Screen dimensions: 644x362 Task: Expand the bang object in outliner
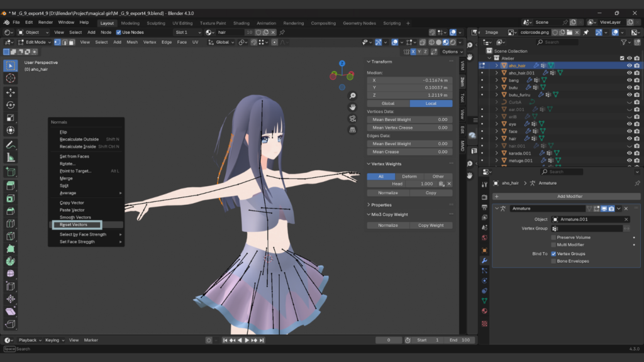[x=496, y=80]
